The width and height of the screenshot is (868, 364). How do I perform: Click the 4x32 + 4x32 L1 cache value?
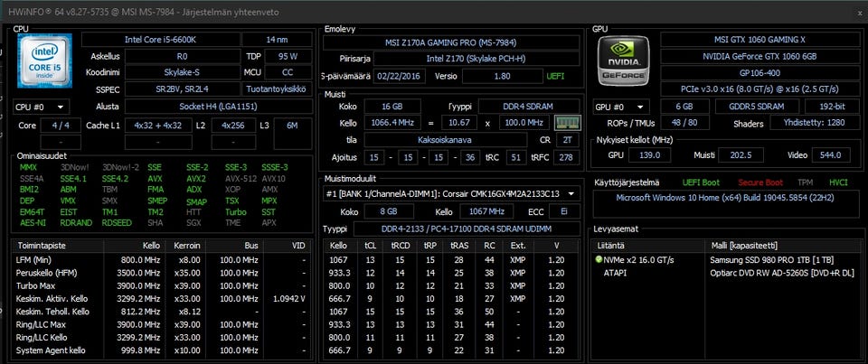point(158,126)
